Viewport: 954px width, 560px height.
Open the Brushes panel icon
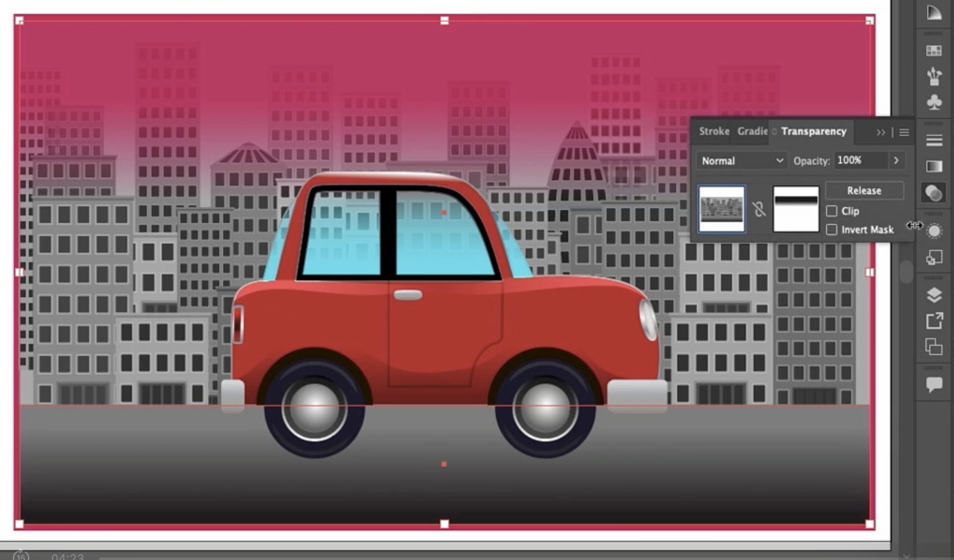pos(934,76)
